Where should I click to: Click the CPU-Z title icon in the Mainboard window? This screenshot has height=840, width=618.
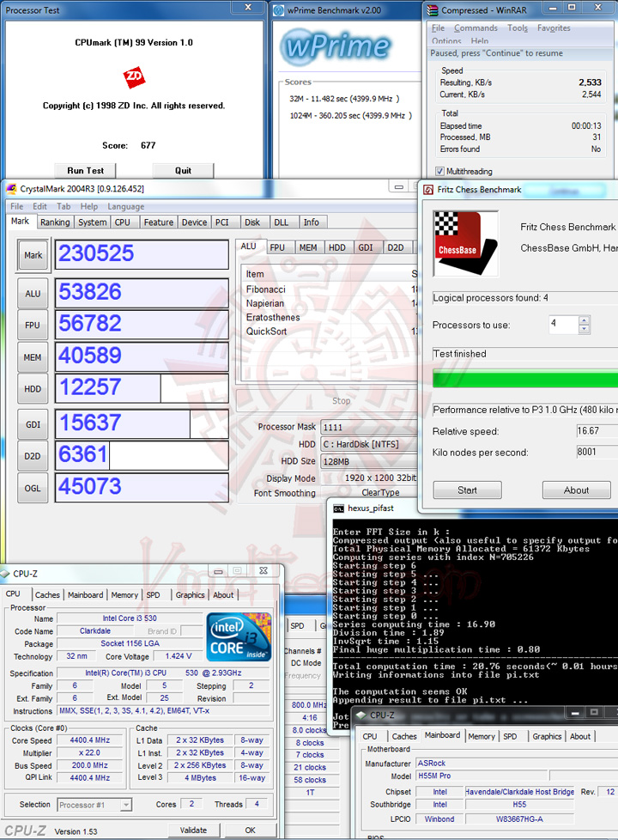(361, 715)
